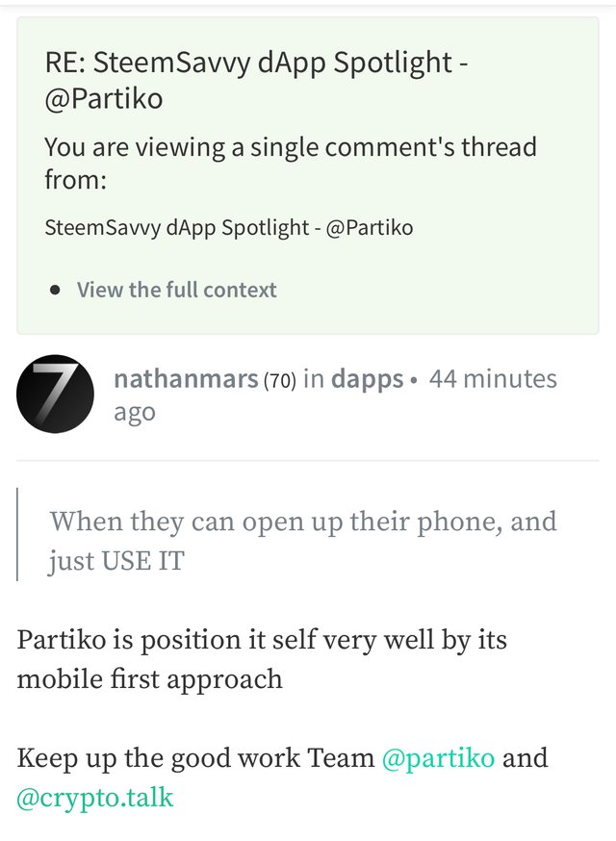Open the View the full context link
The width and height of the screenshot is (616, 841).
[x=176, y=290]
